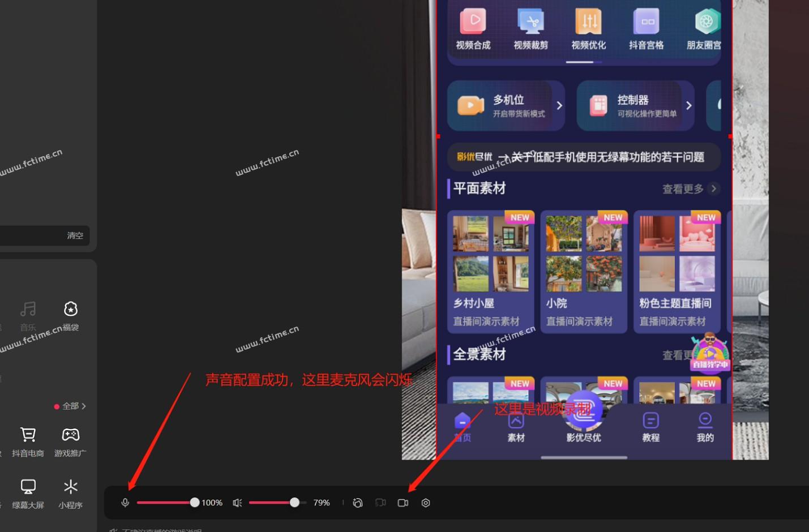
Task: Click the rotate camera icon in bottom toolbar
Action: (358, 503)
